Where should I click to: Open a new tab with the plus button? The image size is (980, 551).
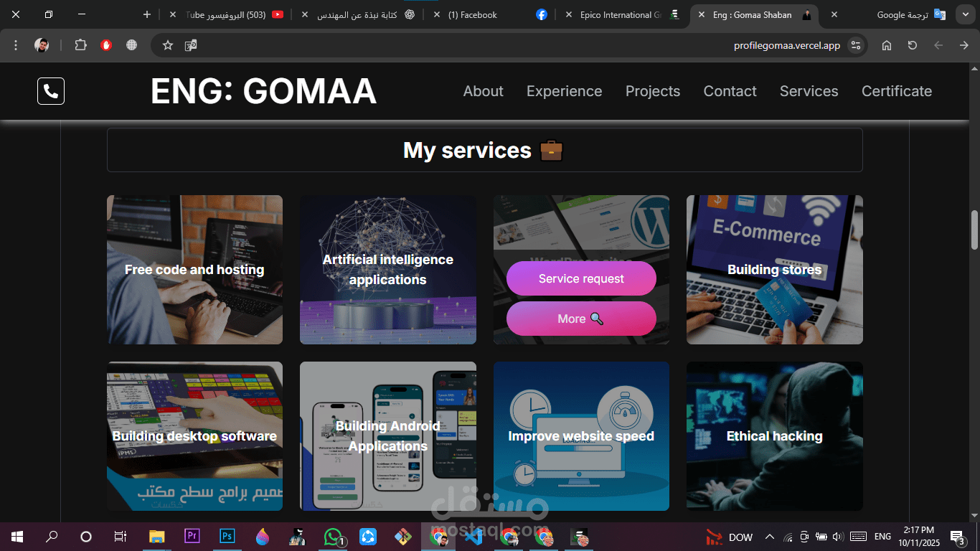pyautogui.click(x=147, y=14)
